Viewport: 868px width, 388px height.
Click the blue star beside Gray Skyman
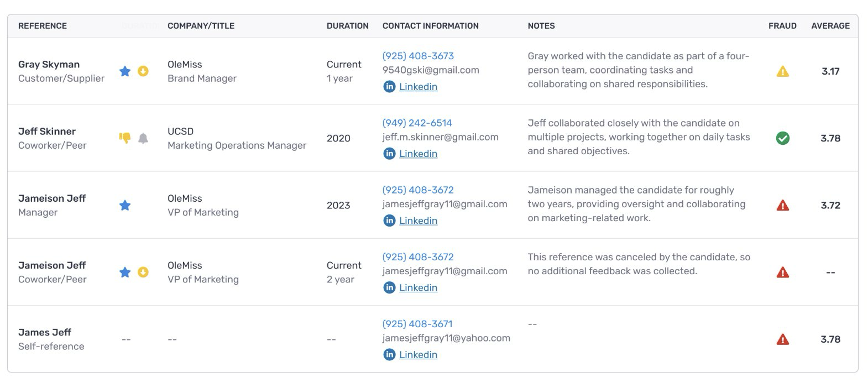point(125,71)
